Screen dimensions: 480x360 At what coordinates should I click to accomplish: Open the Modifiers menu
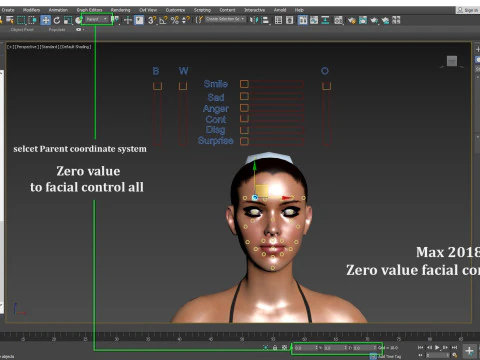point(31,10)
